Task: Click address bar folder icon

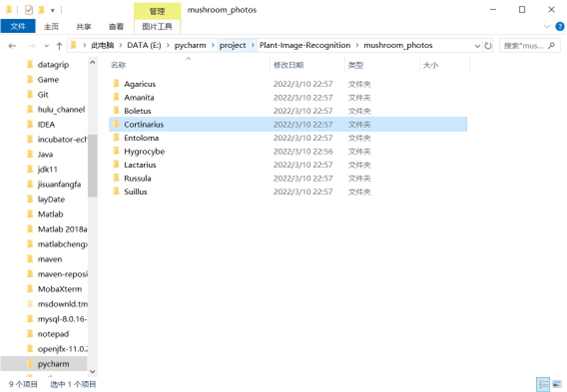Action: (x=74, y=45)
